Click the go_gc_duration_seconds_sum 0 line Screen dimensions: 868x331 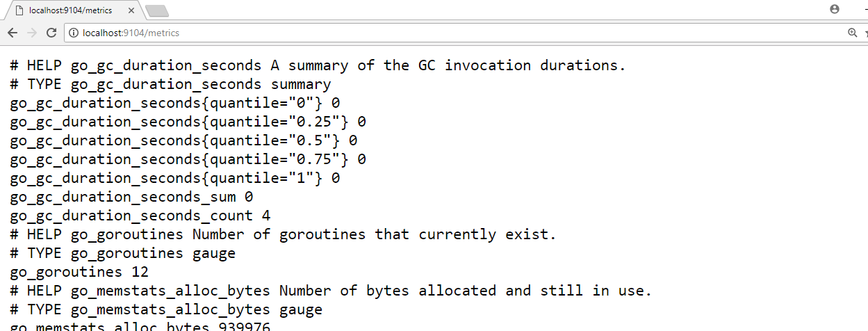click(x=131, y=197)
